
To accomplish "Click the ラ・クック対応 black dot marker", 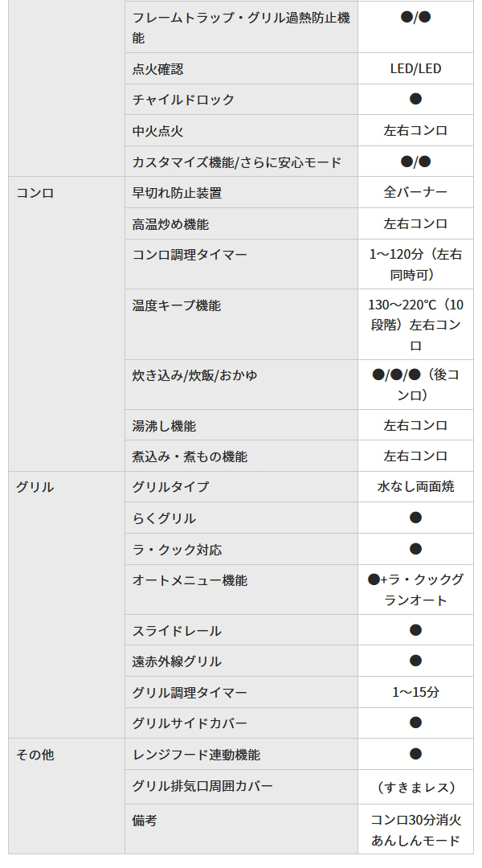I will pyautogui.click(x=415, y=549).
